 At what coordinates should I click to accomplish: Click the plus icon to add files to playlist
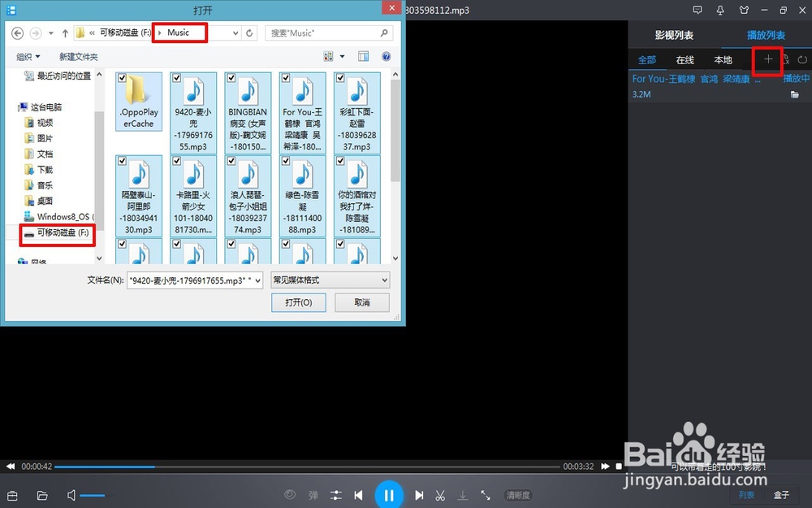[x=768, y=59]
